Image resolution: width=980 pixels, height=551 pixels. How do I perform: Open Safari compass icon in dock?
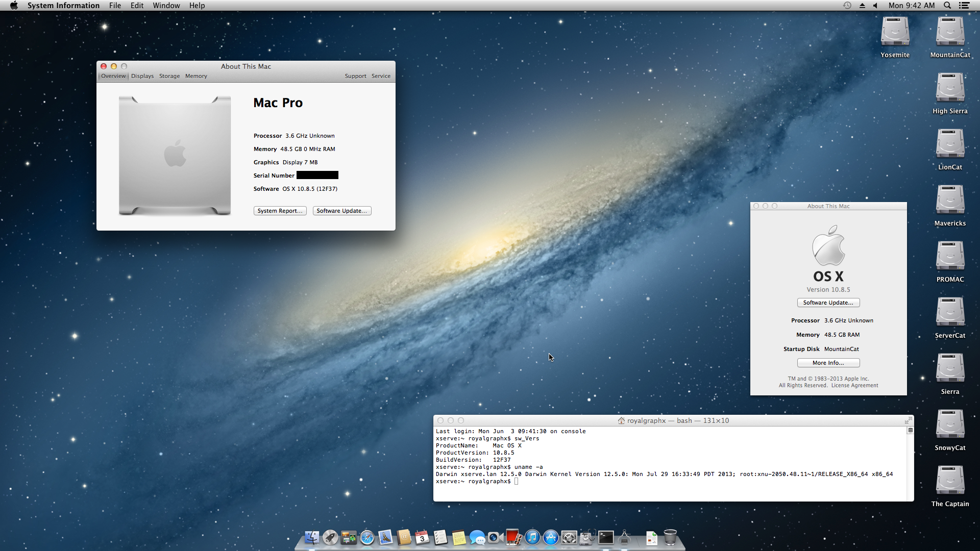pos(367,537)
